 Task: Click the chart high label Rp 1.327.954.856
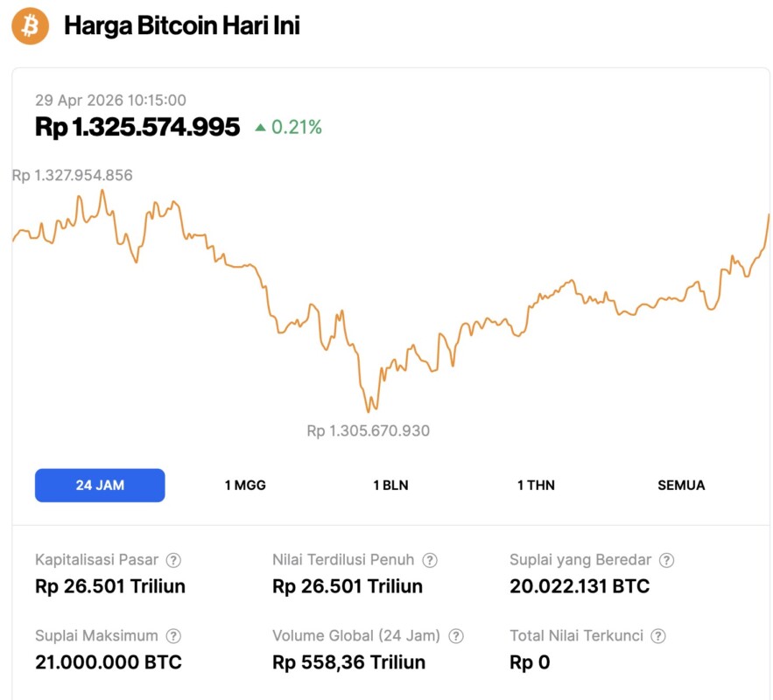coord(73,175)
